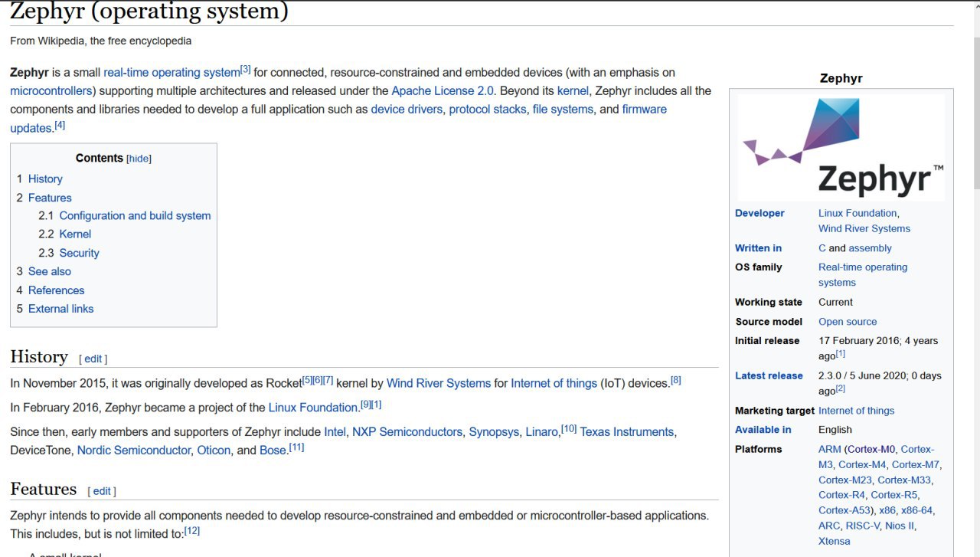The image size is (980, 557).
Task: Open the Cortex-M0 link
Action: [x=871, y=449]
